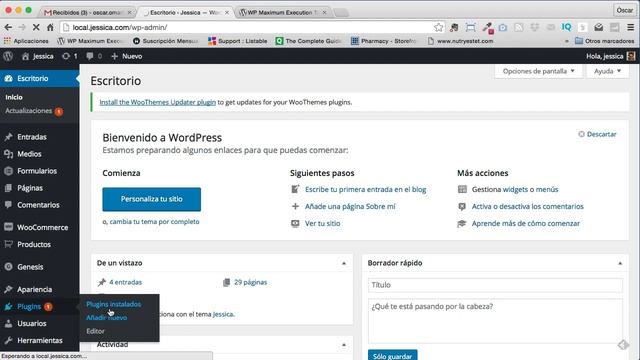The width and height of the screenshot is (640, 360).
Task: Go to the browser home page icon
Action: pyautogui.click(x=50, y=27)
